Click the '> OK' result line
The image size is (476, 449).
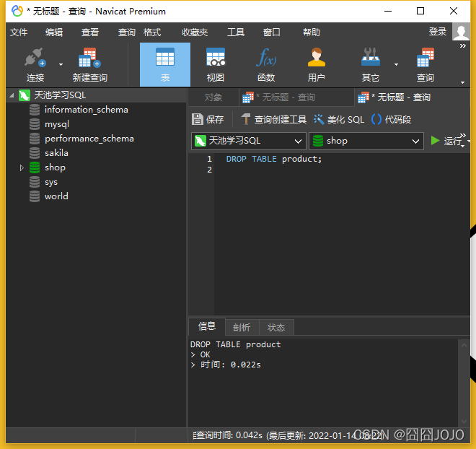200,354
